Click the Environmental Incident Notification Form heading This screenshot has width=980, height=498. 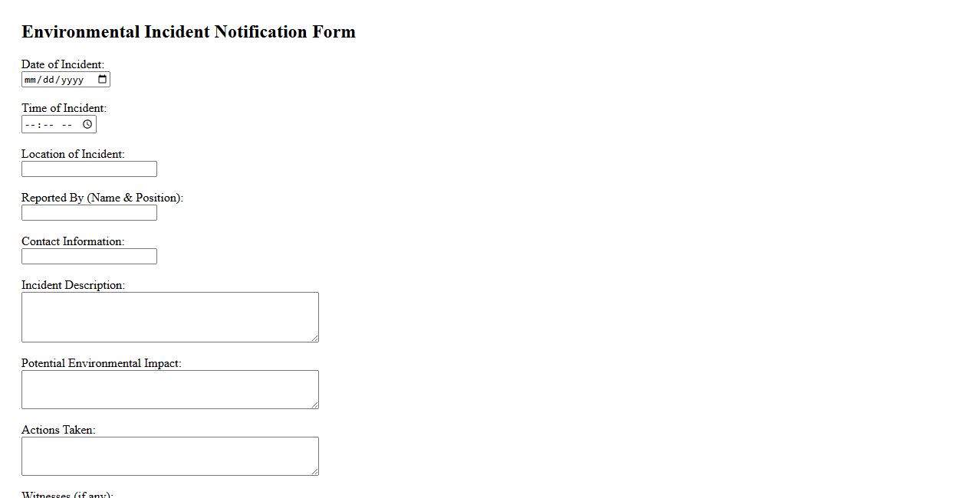tap(189, 32)
